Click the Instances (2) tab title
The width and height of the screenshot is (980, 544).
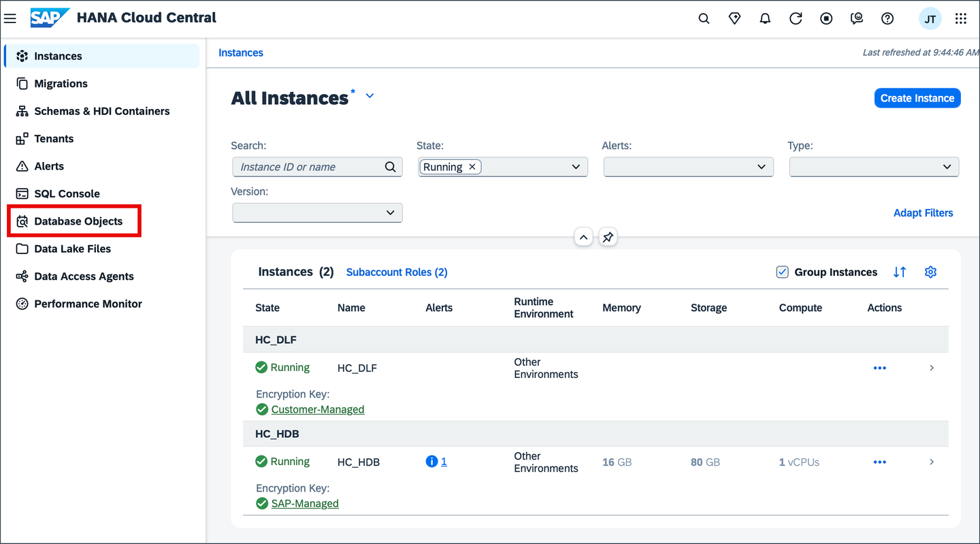point(296,272)
